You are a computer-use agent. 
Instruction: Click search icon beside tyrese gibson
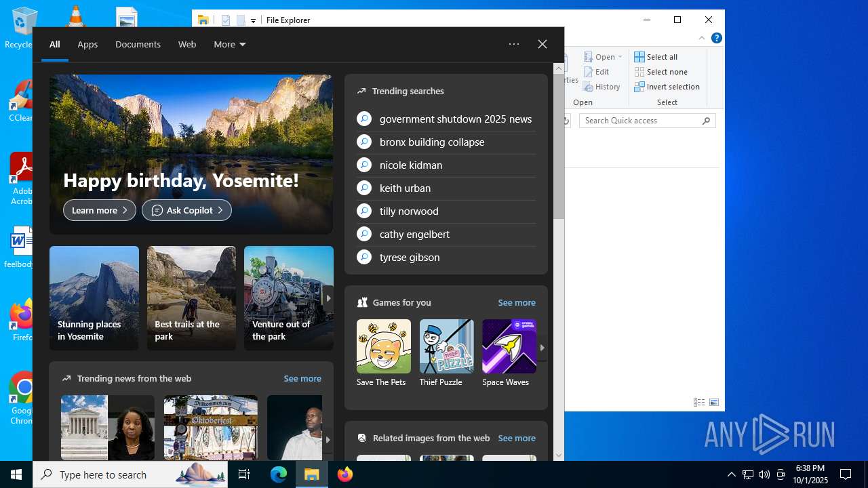point(364,257)
